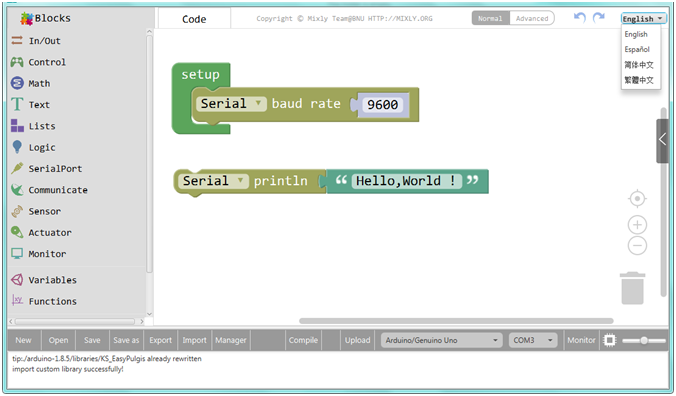Open Serial dropdown in println block

(x=213, y=181)
